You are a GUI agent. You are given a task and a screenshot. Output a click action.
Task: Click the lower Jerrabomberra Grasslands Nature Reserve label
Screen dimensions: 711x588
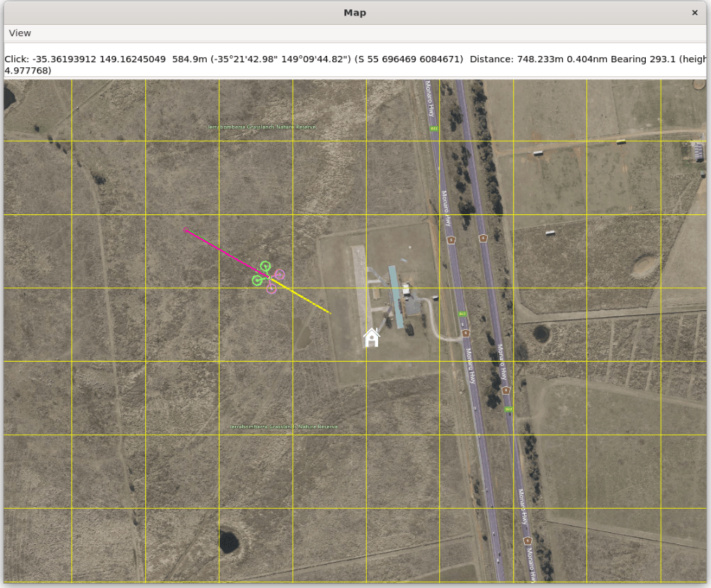click(283, 427)
